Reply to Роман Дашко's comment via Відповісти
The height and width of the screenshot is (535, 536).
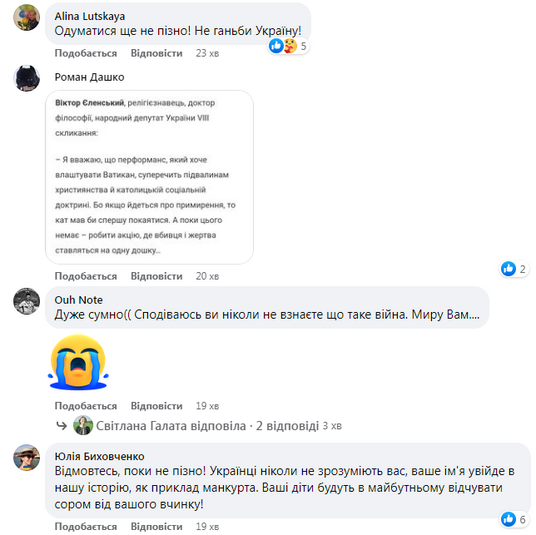click(x=157, y=276)
